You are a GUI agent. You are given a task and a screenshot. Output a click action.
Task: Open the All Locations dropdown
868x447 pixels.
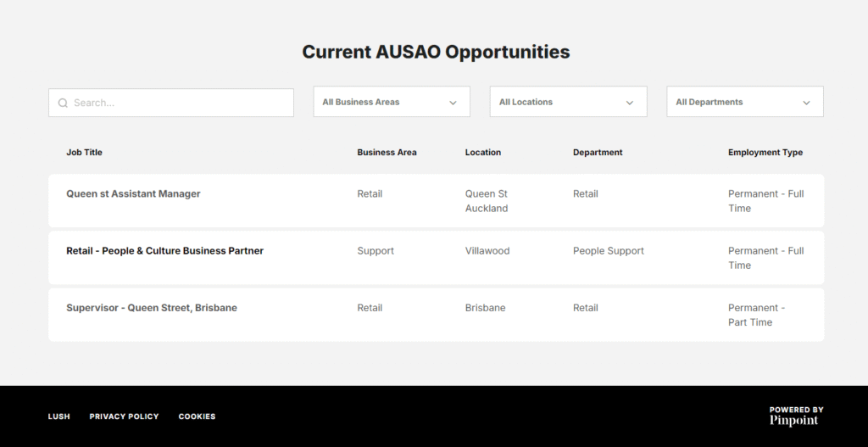[x=568, y=102]
